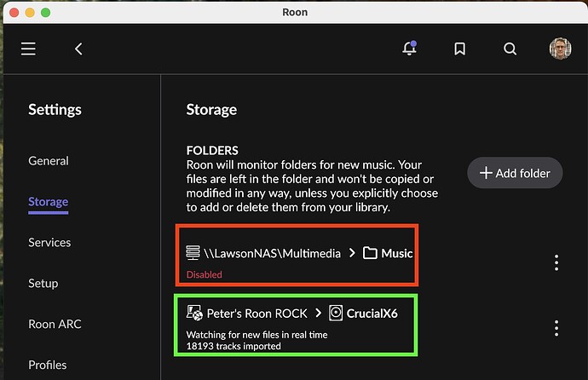Click the CrucialX6 drive icon
This screenshot has width=588, height=380.
(x=336, y=313)
